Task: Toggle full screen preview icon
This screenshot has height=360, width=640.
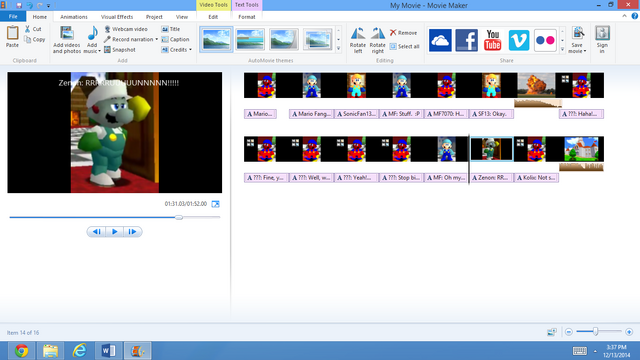Action: tap(216, 204)
